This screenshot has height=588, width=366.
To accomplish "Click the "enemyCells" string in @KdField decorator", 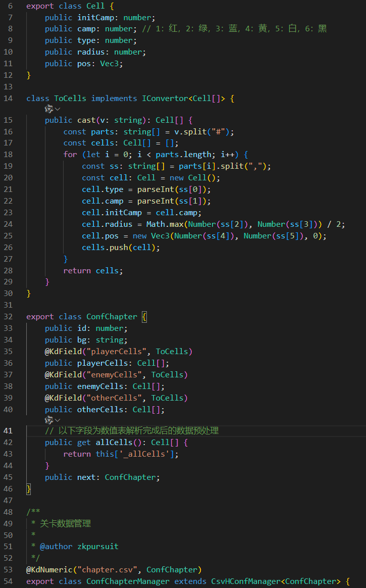I will click(x=114, y=375).
